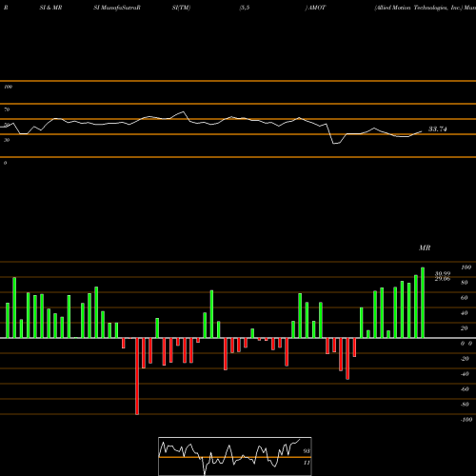Screen dimensions: 476x476
Task: Open the mini line chart thumbnail
Action: pos(235,456)
